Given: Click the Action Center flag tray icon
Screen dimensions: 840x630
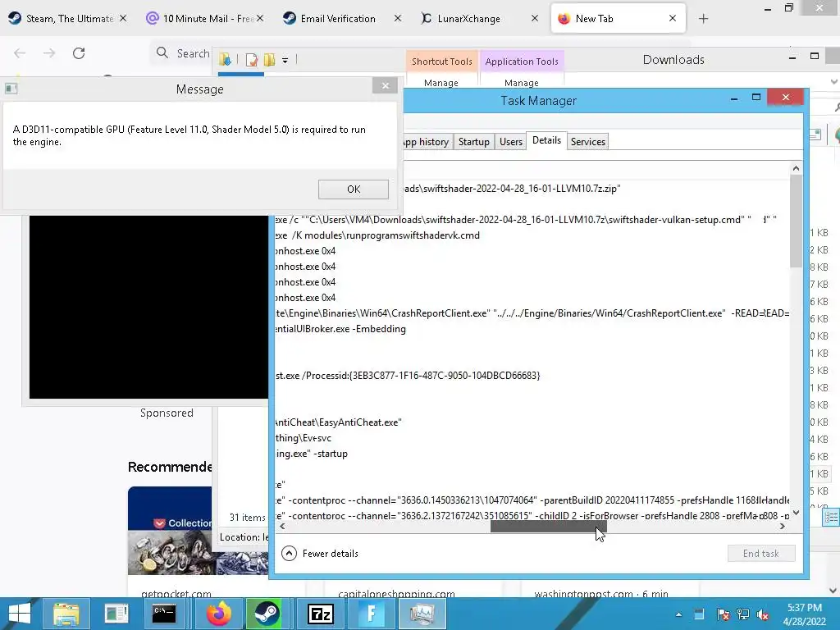Looking at the screenshot, I should [723, 614].
